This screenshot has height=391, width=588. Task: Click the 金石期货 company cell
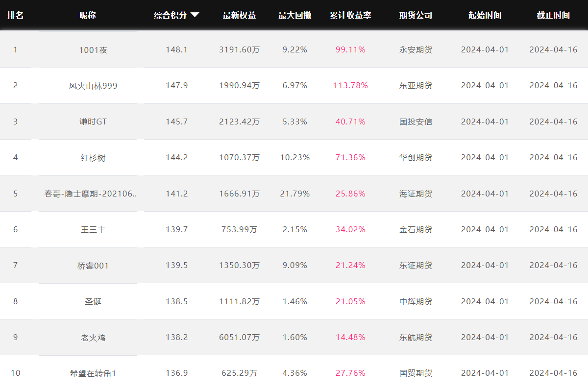pos(416,229)
